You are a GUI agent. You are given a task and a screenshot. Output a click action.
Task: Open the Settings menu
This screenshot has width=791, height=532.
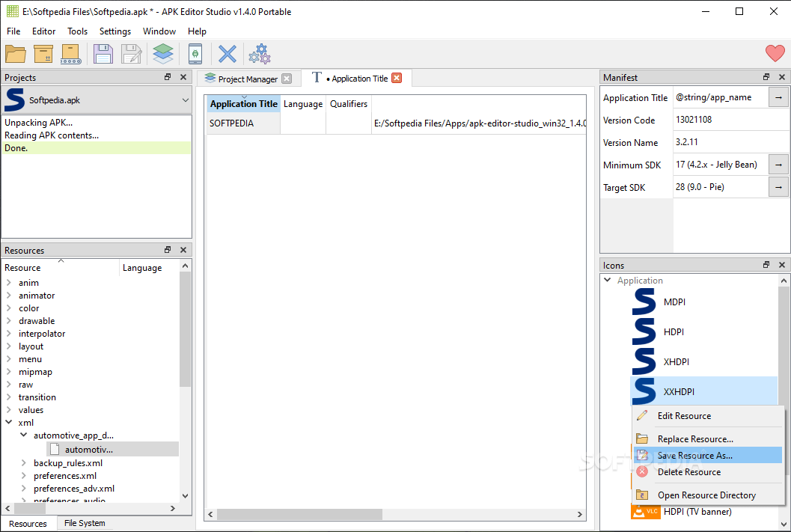115,31
